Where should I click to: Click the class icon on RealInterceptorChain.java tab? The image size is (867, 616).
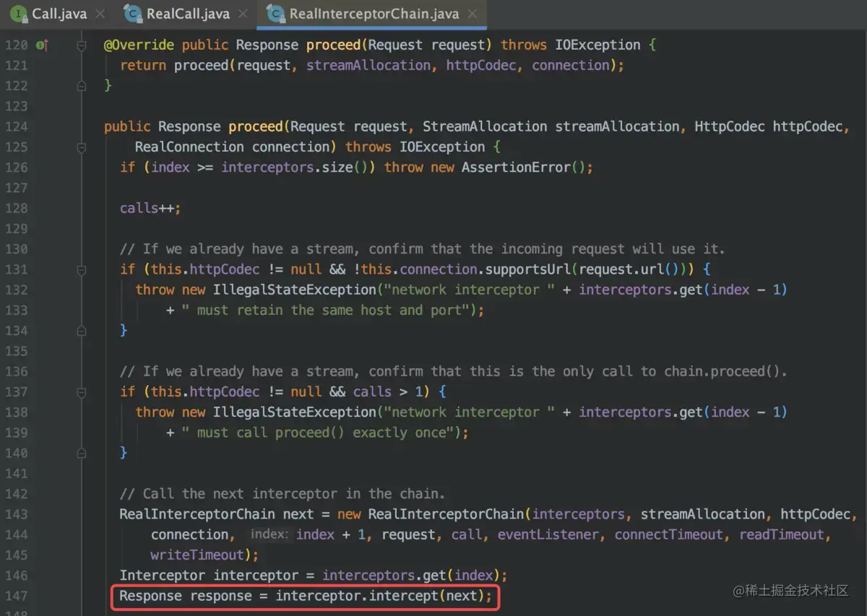pos(275,14)
